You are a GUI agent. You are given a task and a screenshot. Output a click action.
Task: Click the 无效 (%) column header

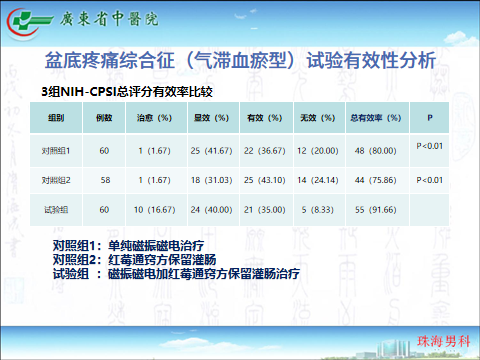[x=319, y=118]
